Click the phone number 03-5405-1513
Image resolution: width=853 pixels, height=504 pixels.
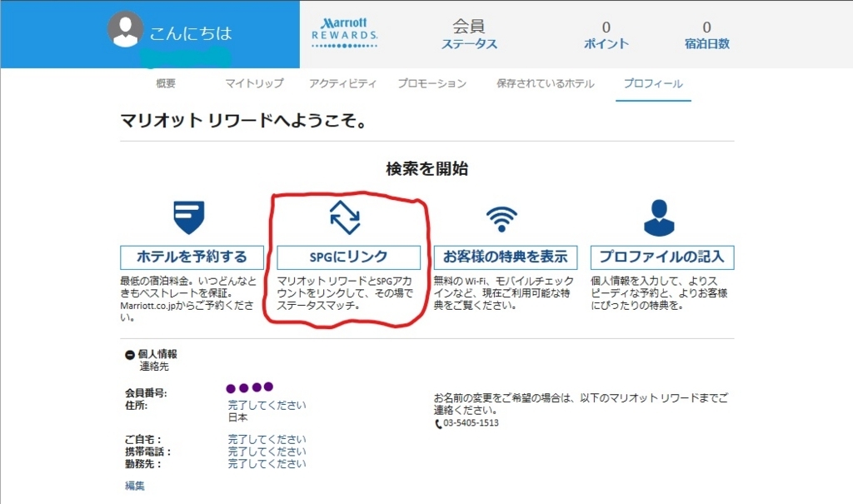tap(471, 423)
